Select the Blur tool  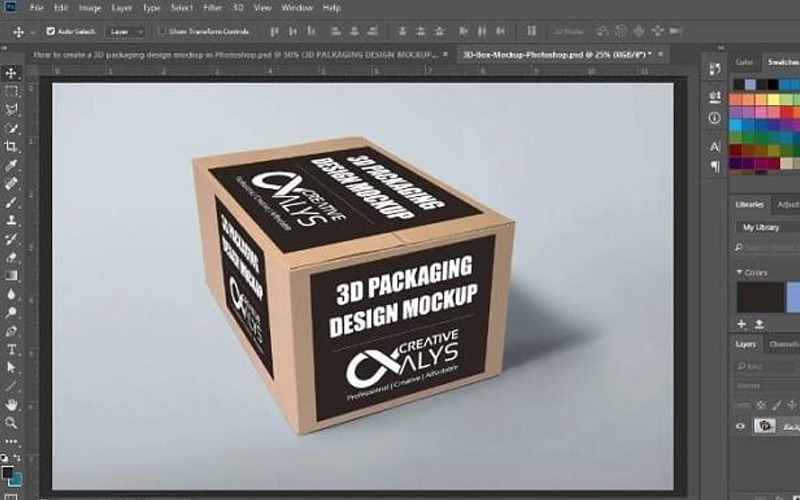click(11, 294)
